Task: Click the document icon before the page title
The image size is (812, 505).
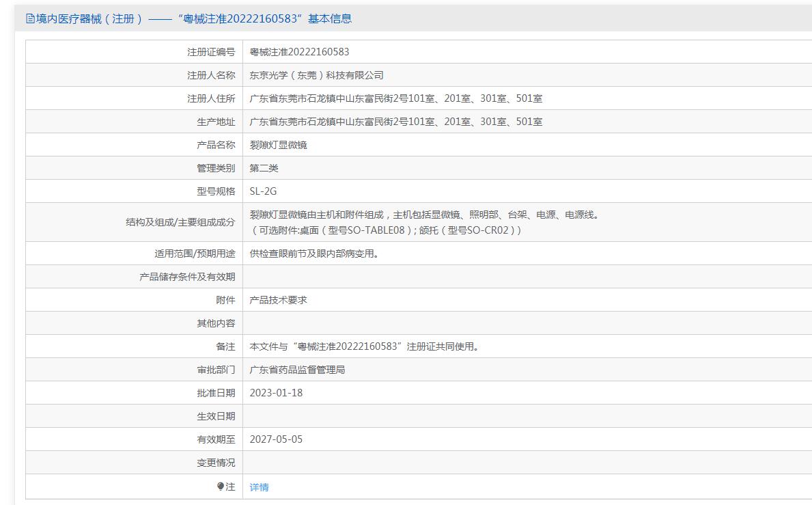Action: (30, 19)
